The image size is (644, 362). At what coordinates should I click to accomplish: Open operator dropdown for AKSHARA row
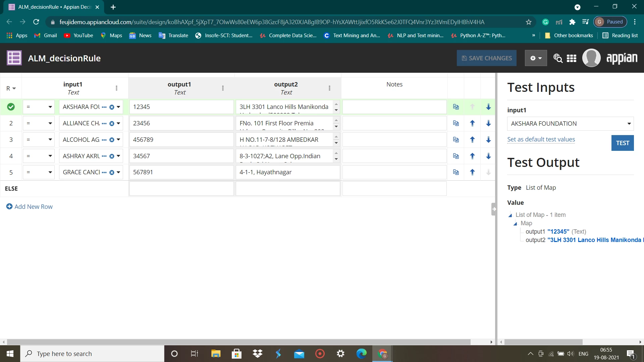[39, 107]
